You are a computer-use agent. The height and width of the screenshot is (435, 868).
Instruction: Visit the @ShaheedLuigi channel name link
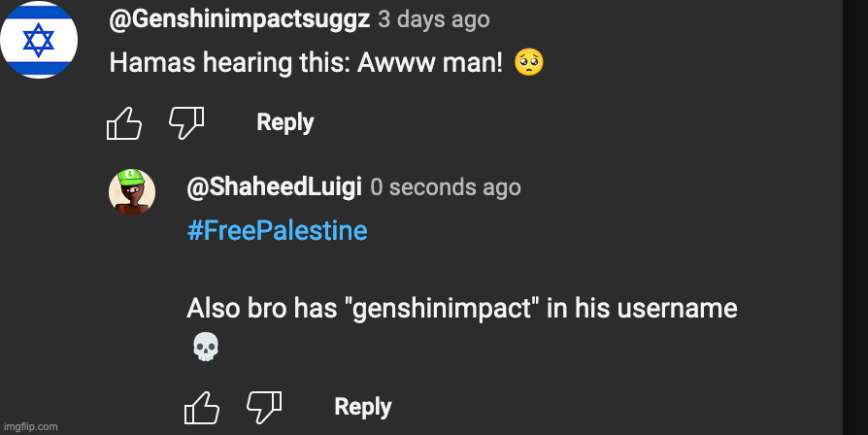click(x=274, y=186)
